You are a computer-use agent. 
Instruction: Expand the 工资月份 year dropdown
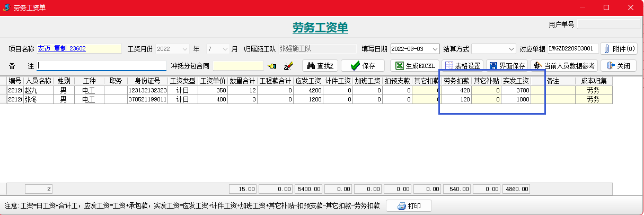185,49
